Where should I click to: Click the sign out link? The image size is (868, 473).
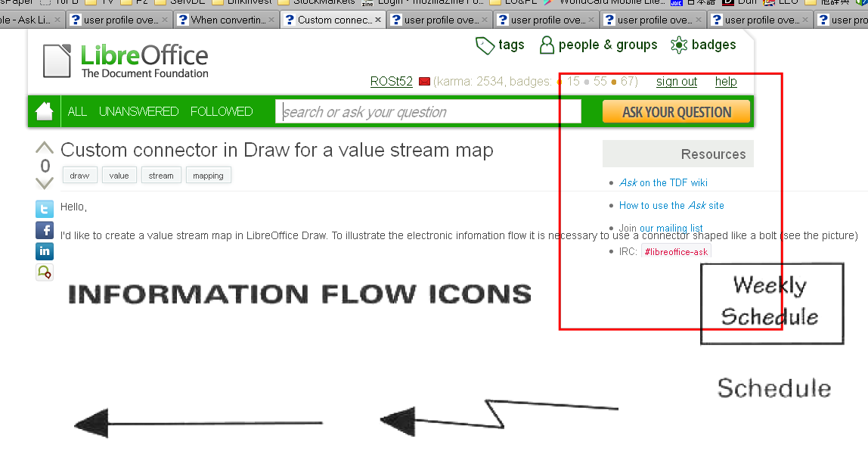tap(676, 82)
